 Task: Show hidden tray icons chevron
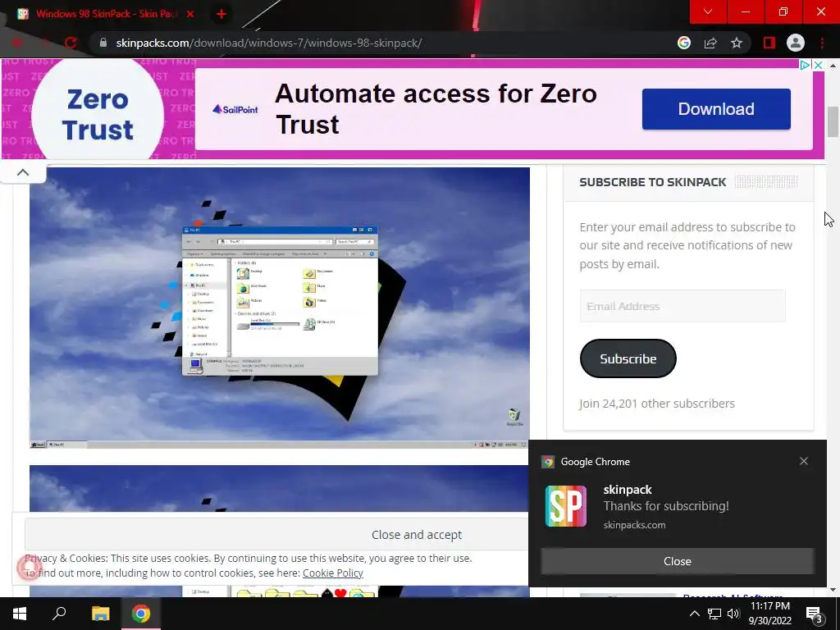pyautogui.click(x=694, y=614)
